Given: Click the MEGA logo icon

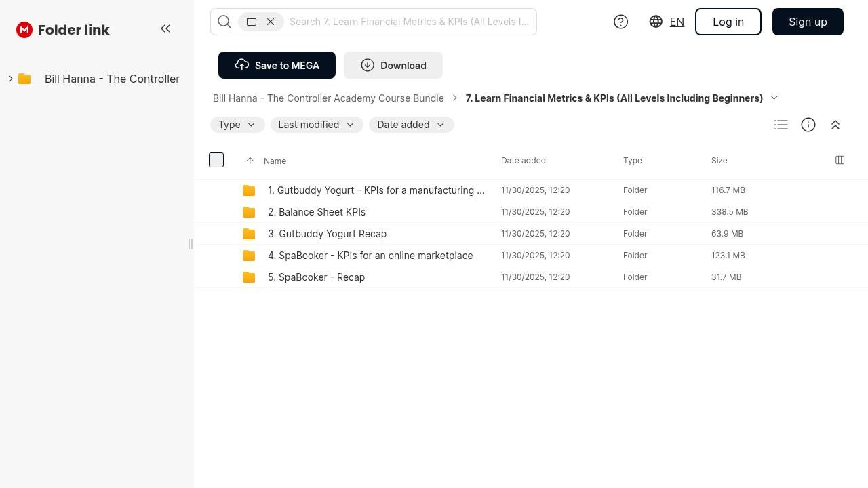Looking at the screenshot, I should tap(24, 30).
